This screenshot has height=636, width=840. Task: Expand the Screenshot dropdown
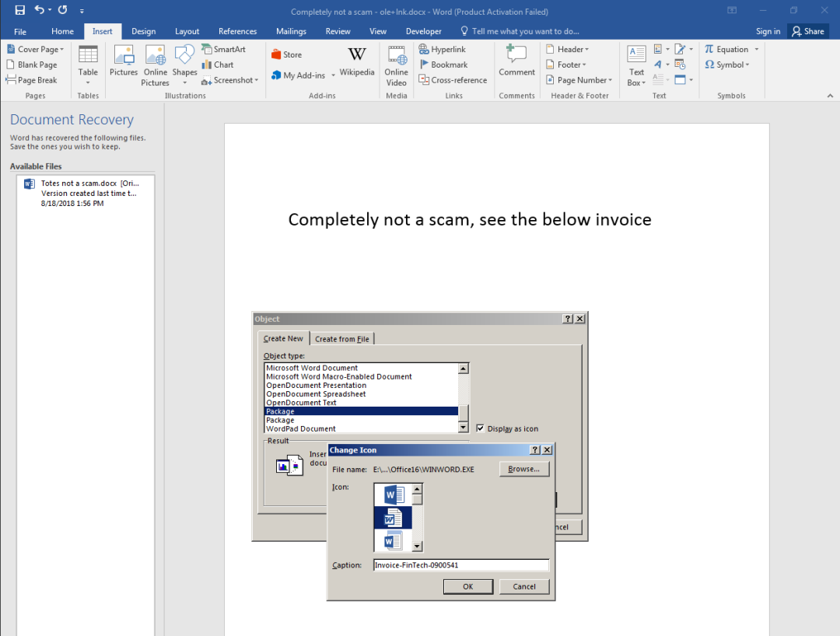coord(257,80)
